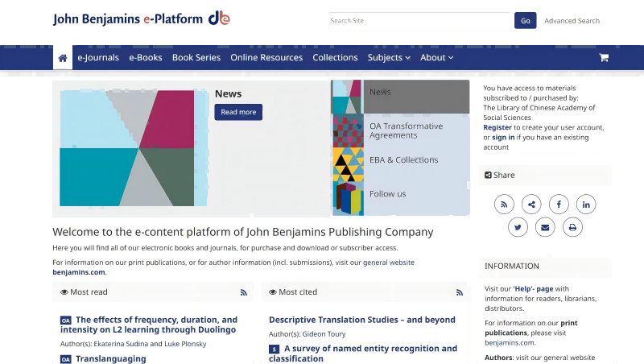Open the Most cited RSS feed
The width and height of the screenshot is (644, 364).
(x=460, y=292)
